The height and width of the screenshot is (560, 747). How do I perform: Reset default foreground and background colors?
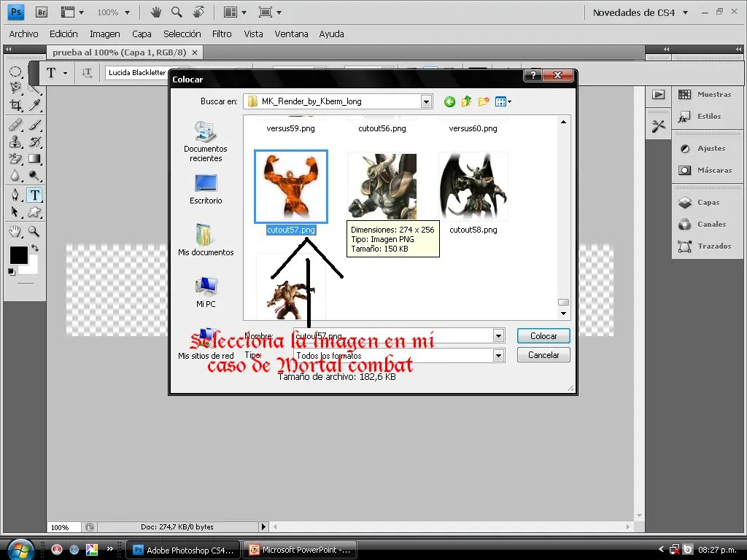(x=12, y=272)
